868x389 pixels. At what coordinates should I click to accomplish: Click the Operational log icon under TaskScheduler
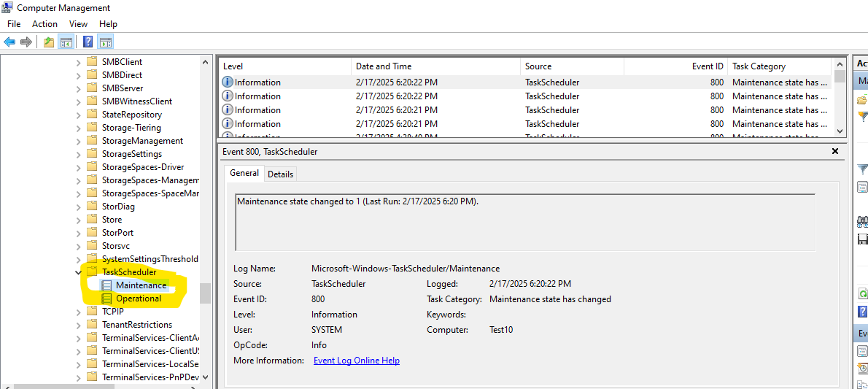(x=106, y=299)
